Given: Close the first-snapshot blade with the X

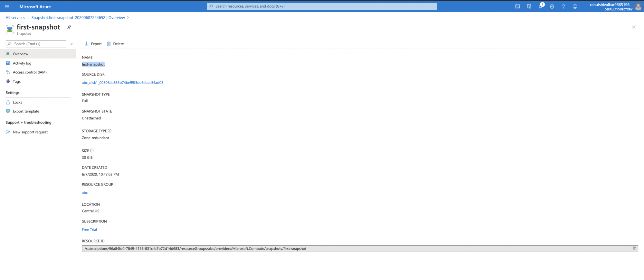Looking at the screenshot, I should pyautogui.click(x=633, y=27).
